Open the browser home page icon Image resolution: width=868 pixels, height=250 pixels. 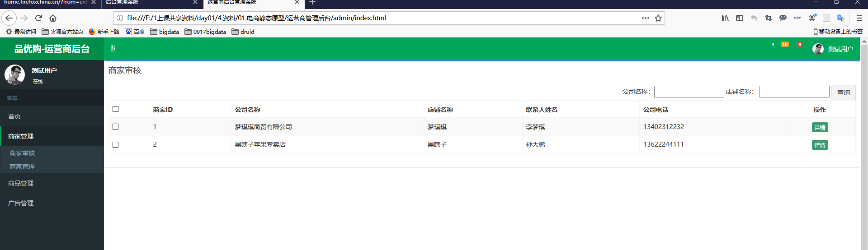pyautogui.click(x=53, y=18)
